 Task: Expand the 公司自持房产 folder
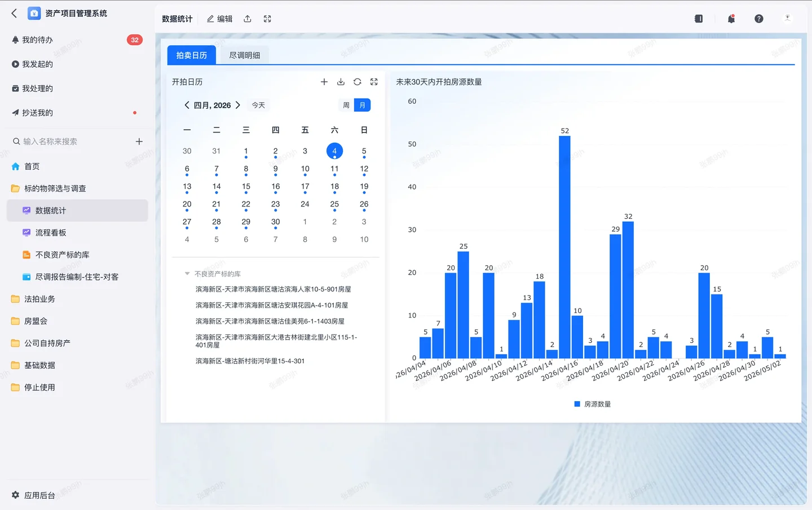[x=47, y=343]
